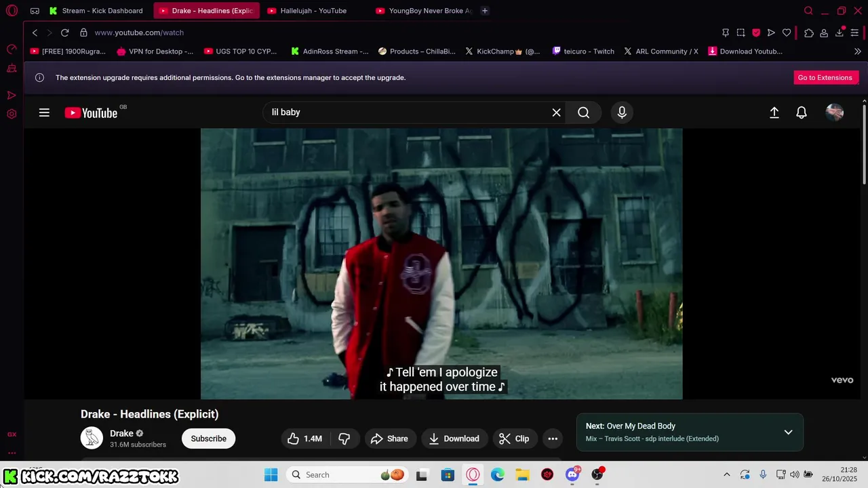The height and width of the screenshot is (488, 868).
Task: Click the vevo logo on the video
Action: point(842,380)
